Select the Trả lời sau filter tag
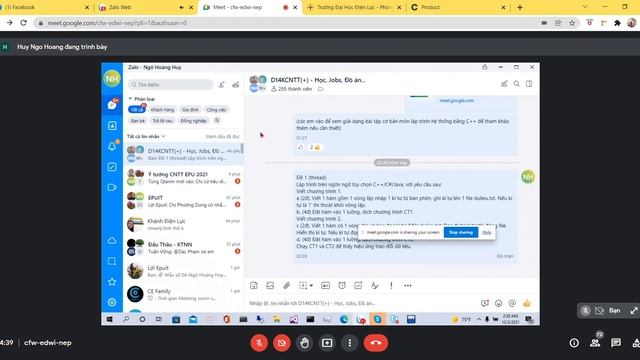640x360 pixels. coord(162,121)
